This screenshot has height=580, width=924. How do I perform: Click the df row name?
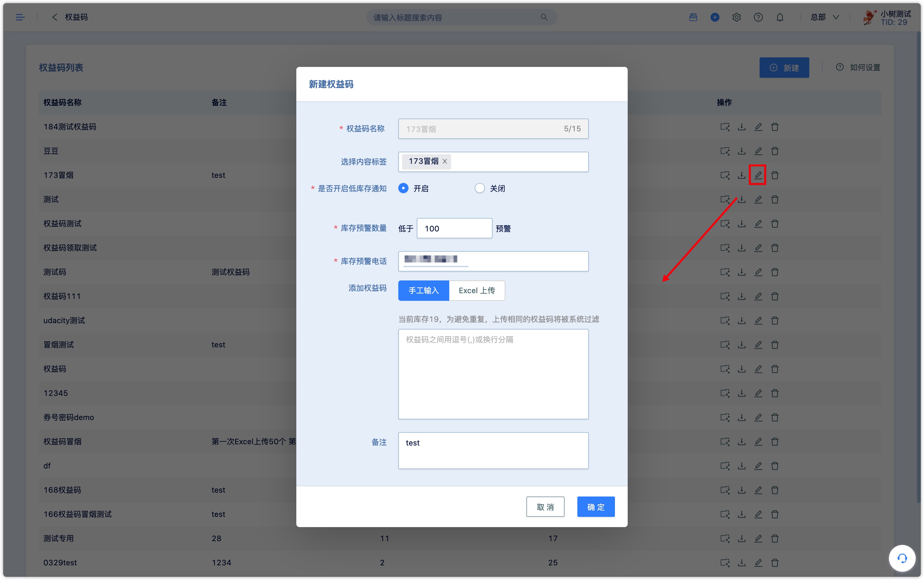pos(47,466)
